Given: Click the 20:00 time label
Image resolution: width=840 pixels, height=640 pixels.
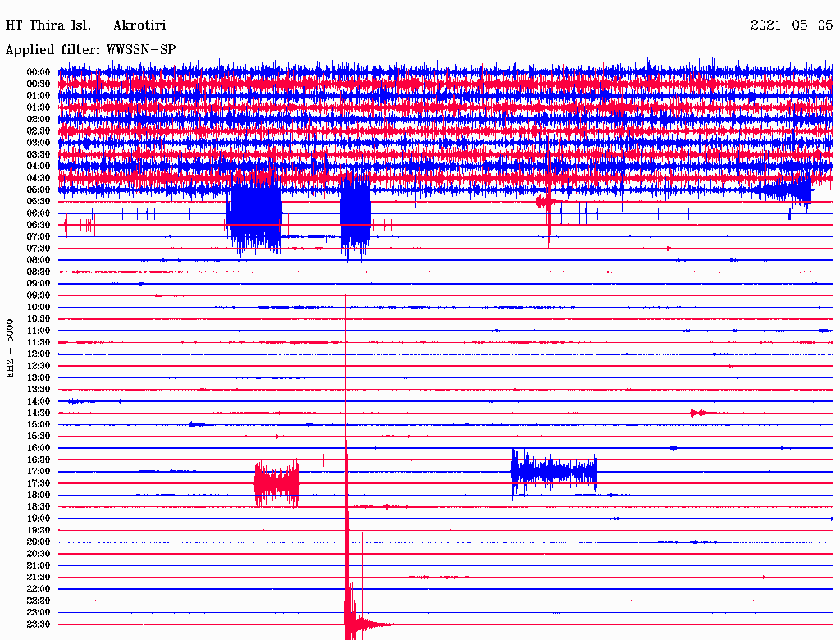Looking at the screenshot, I should [39, 542].
